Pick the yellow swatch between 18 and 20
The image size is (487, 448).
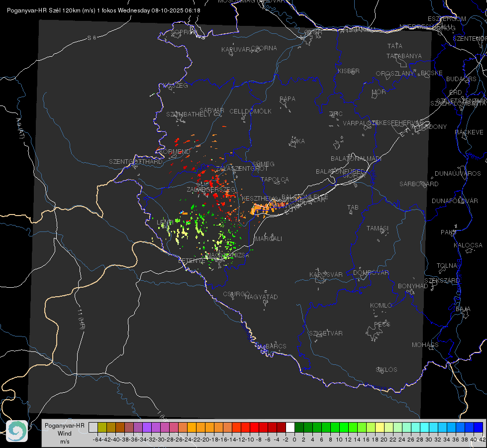click(380, 427)
